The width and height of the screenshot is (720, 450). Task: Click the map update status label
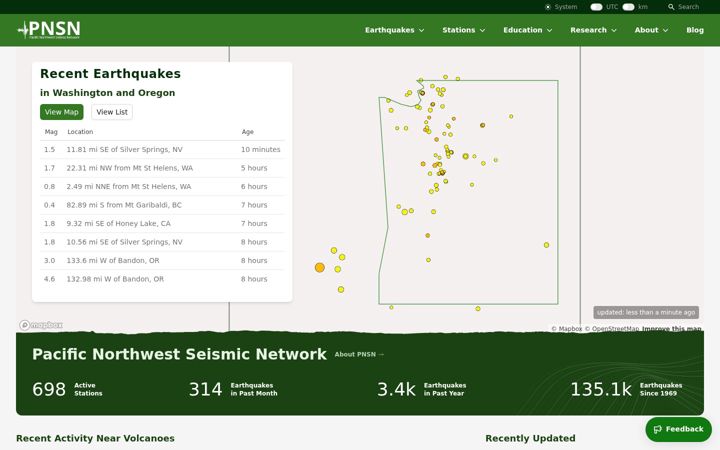(x=646, y=312)
